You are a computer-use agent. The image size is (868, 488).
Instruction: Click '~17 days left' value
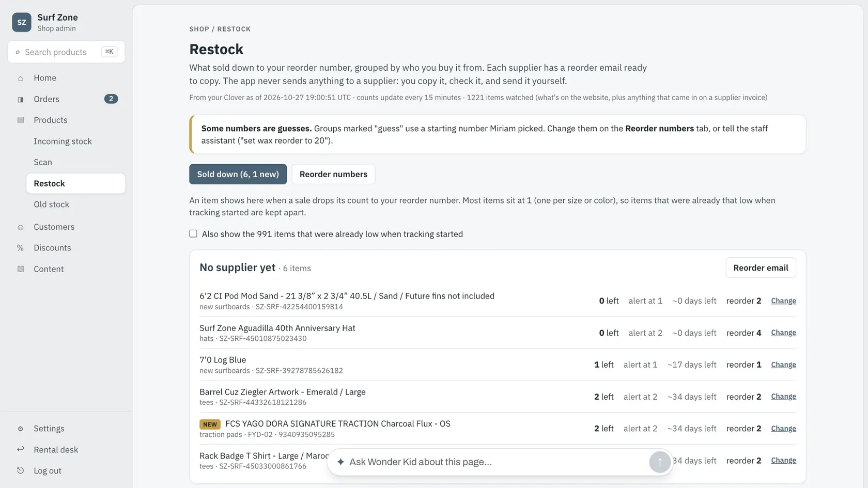coord(692,365)
